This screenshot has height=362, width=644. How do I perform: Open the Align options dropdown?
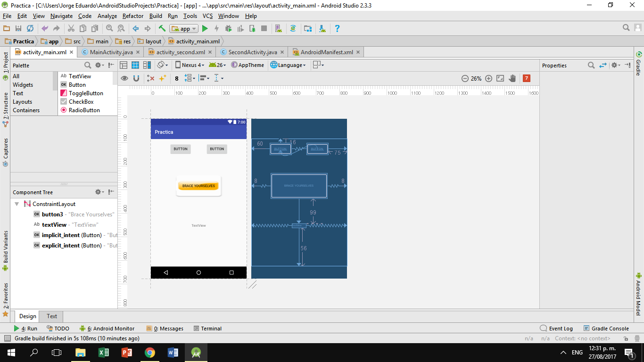205,78
